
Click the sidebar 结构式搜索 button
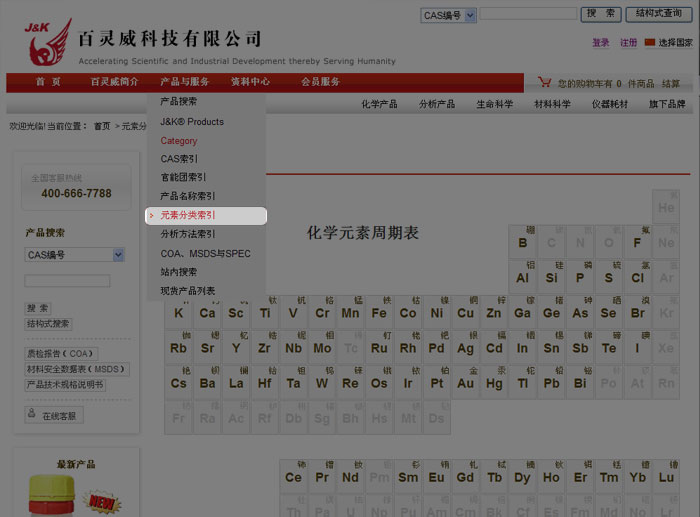(x=48, y=324)
